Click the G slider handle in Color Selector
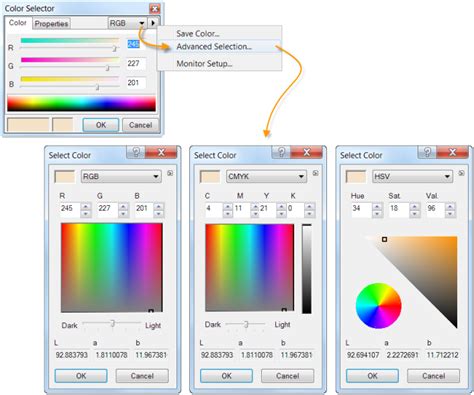This screenshot has height=395, width=474. (x=107, y=68)
